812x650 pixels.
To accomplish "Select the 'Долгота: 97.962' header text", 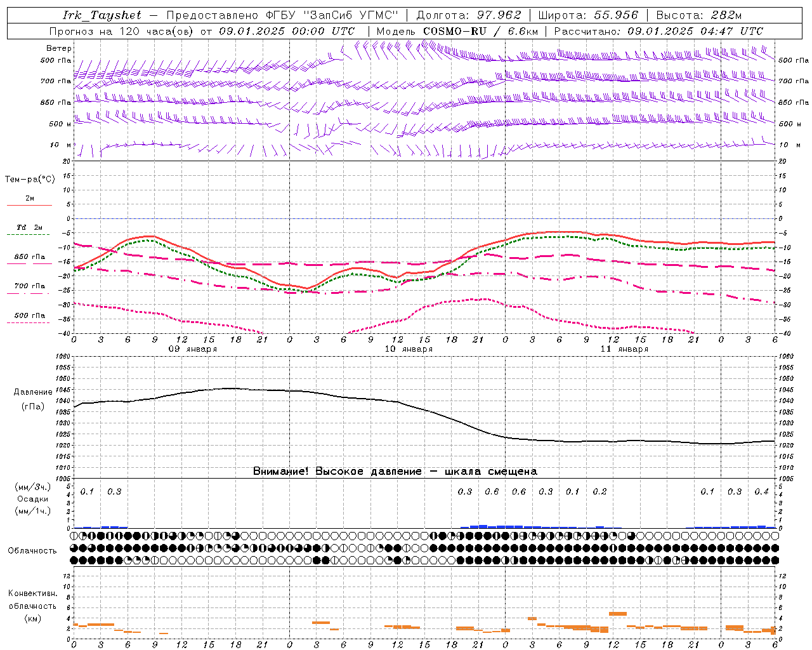I will 468,15.
